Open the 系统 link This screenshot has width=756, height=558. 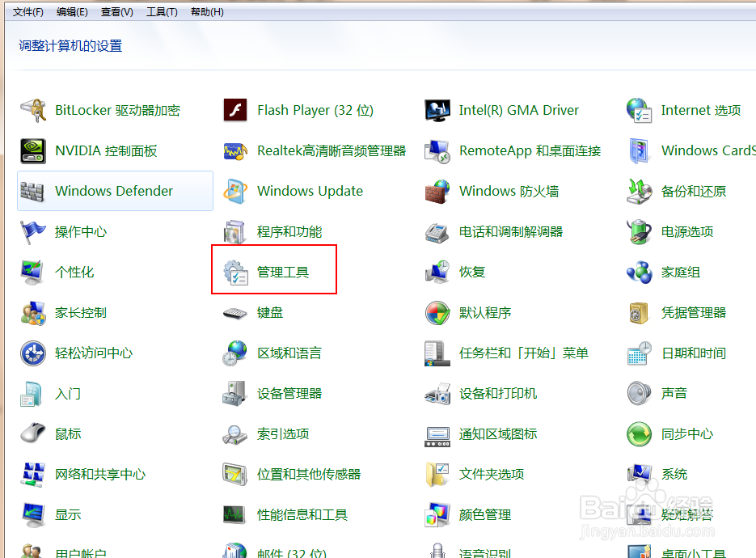pos(674,475)
